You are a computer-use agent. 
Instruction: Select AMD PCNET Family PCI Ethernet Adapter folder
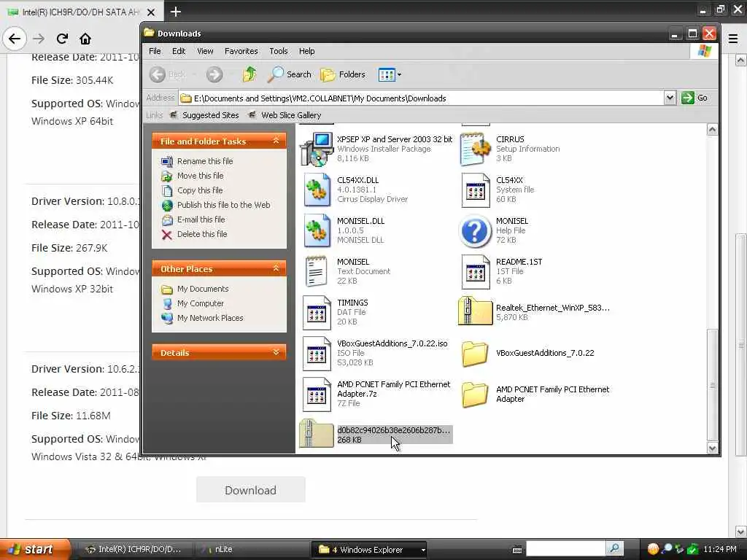click(474, 394)
